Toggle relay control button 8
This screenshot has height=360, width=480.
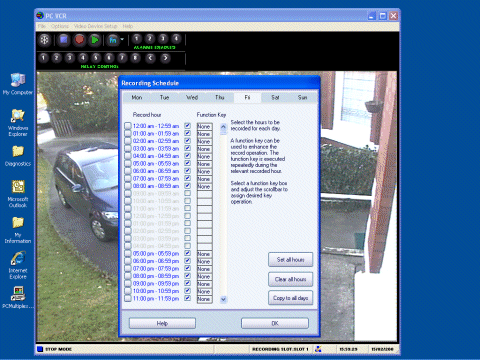coord(135,58)
